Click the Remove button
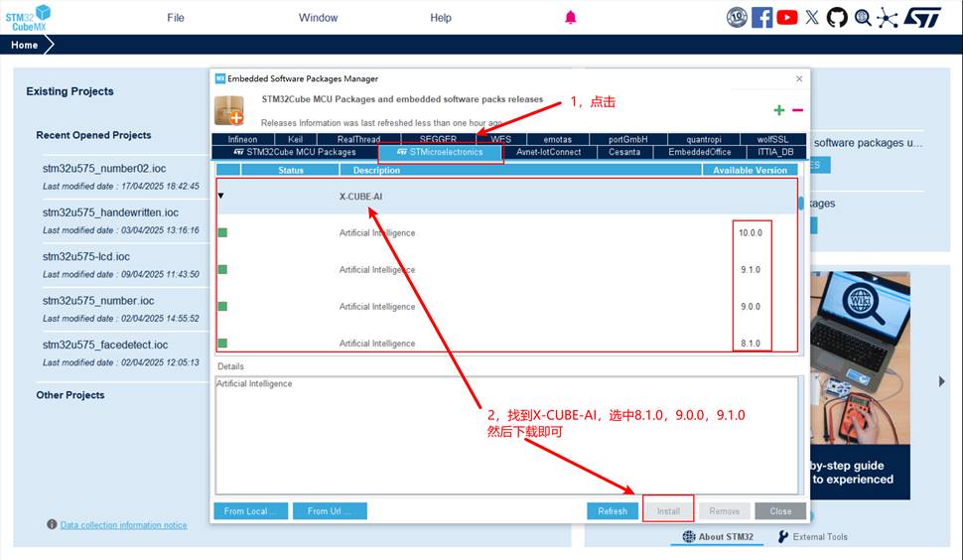Screen dimensions: 963x560 pos(724,511)
